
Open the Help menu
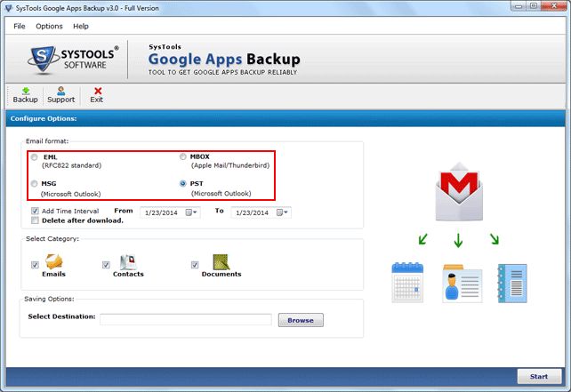click(81, 27)
